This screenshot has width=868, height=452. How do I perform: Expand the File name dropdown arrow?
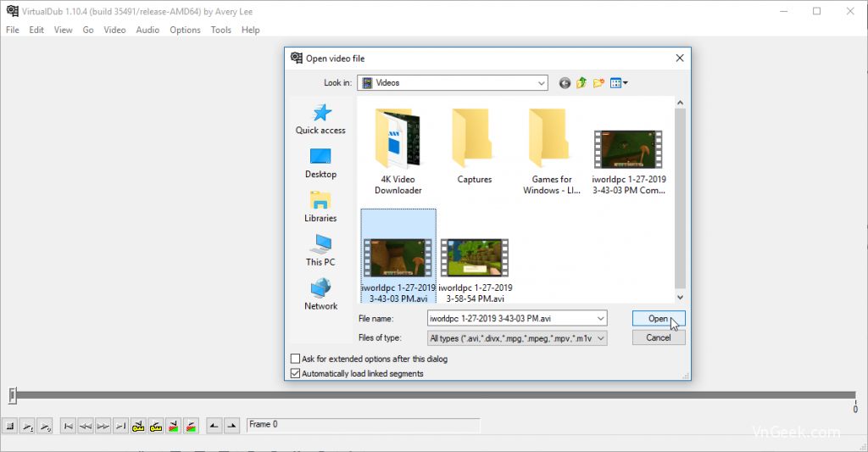tap(600, 319)
